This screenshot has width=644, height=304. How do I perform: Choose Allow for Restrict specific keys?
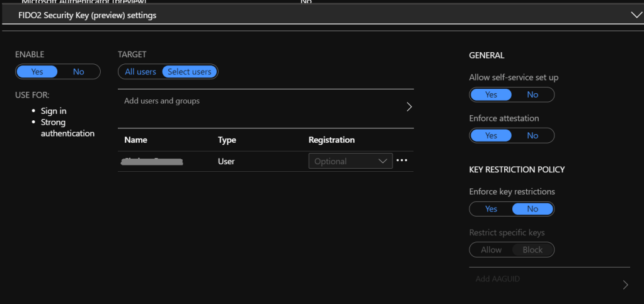(x=491, y=250)
